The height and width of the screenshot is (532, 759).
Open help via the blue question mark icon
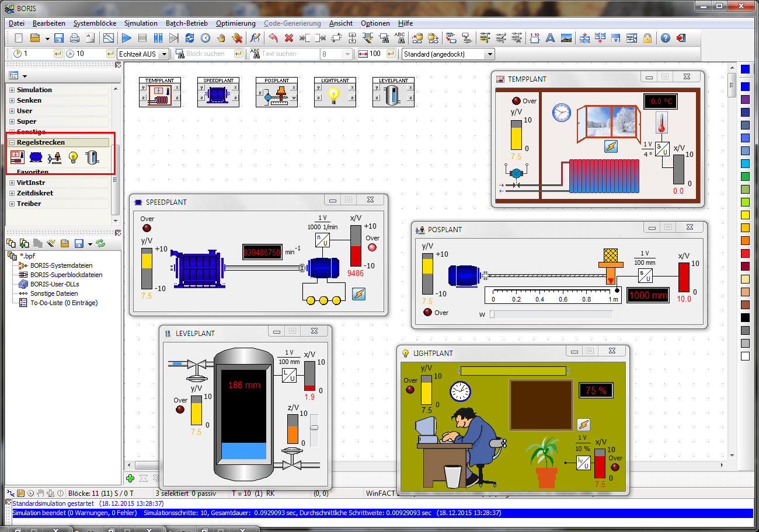(x=665, y=38)
